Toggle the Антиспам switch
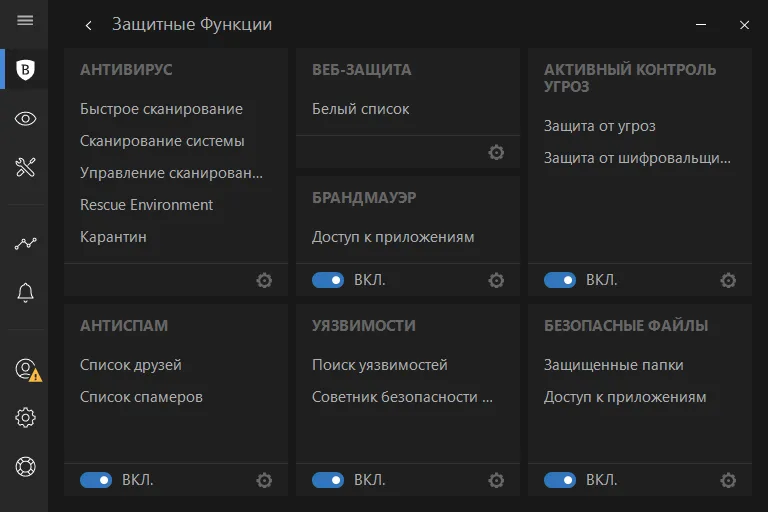 [x=96, y=480]
